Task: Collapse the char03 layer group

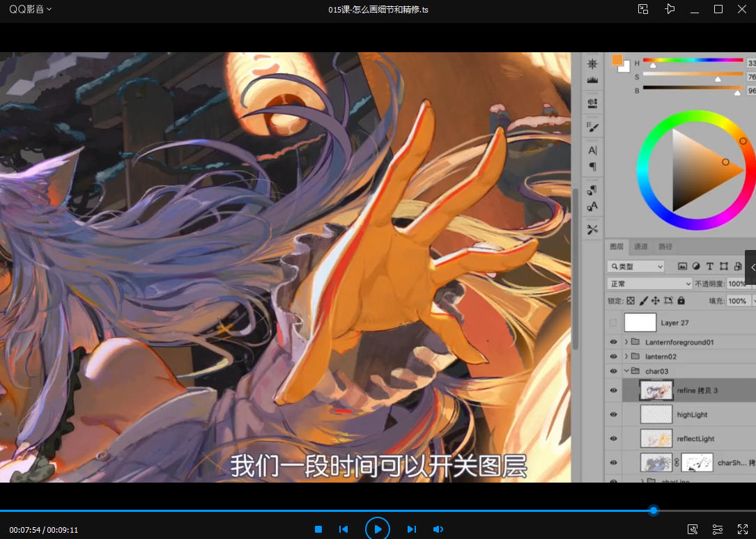Action: 626,371
